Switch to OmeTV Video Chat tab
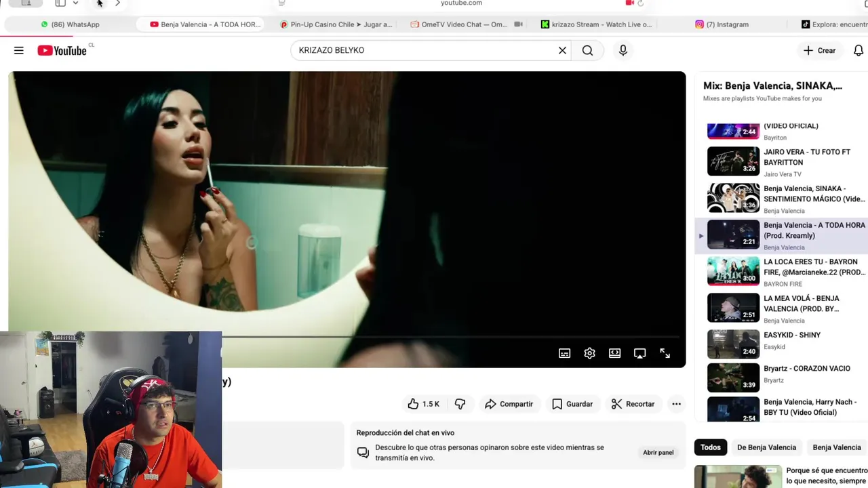Viewport: 868px width, 488px height. (x=467, y=24)
